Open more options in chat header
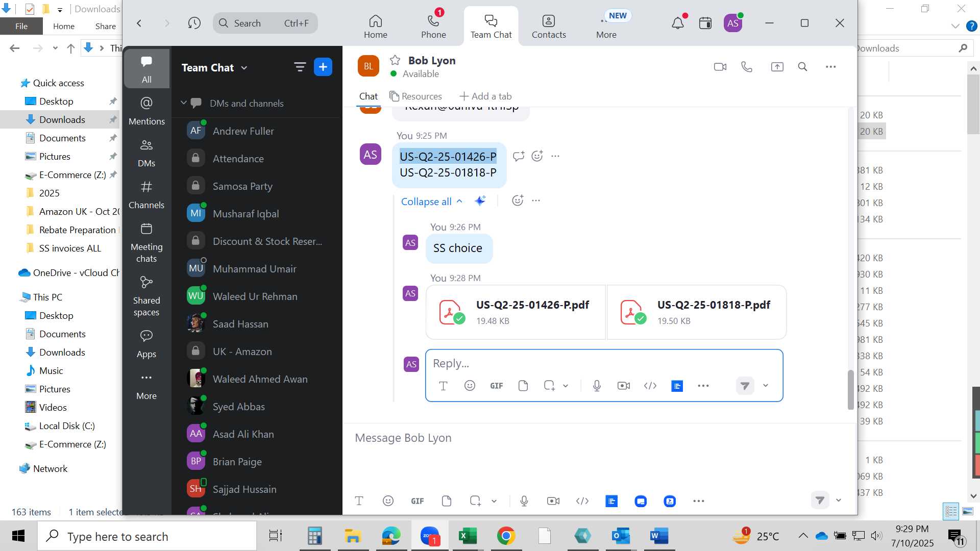Screen dimensions: 980x551 [x=830, y=67]
